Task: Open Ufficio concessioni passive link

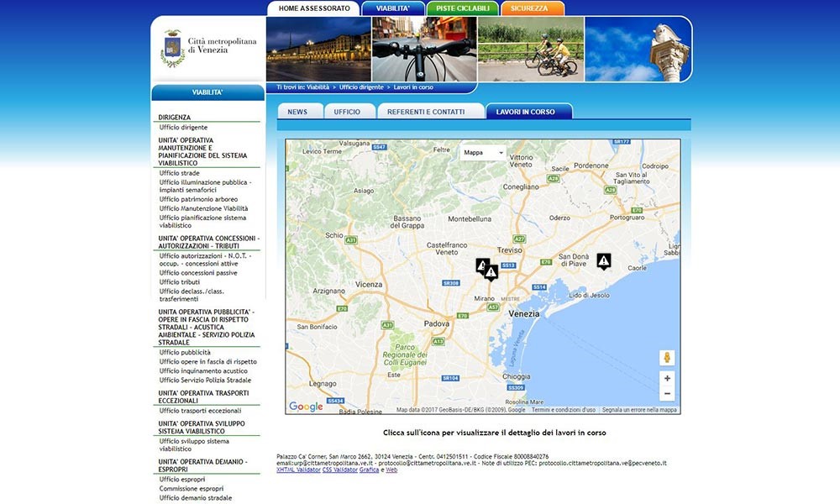Action: pyautogui.click(x=198, y=273)
